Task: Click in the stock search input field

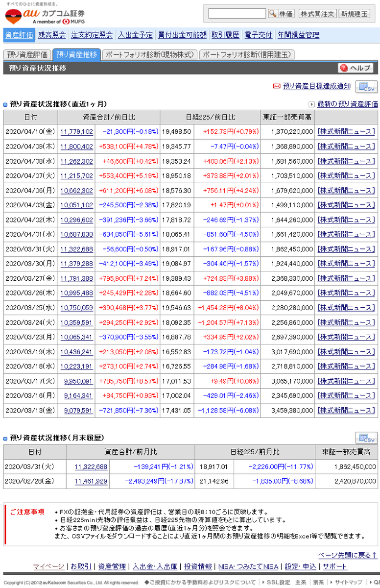Action: click(237, 14)
